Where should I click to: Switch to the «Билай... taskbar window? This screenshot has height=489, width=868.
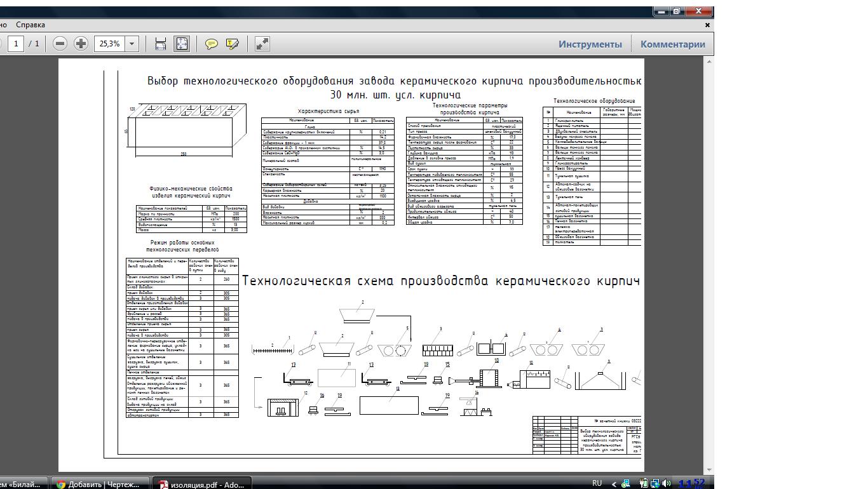click(23, 484)
